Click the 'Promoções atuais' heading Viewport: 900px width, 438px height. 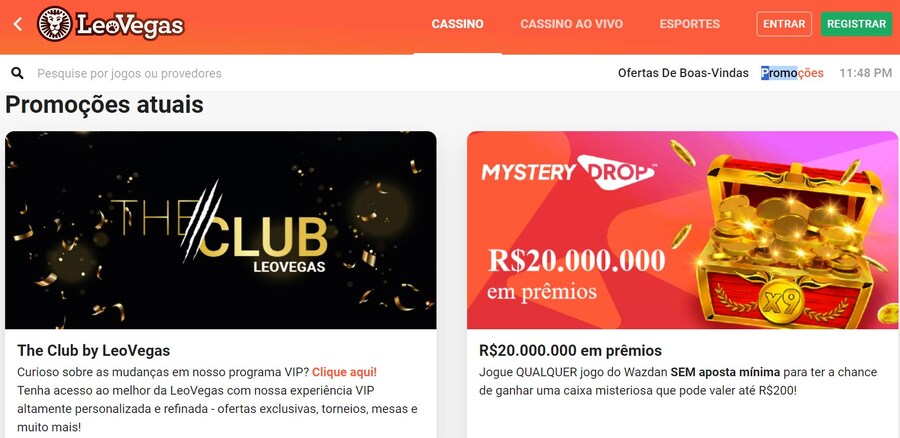104,105
